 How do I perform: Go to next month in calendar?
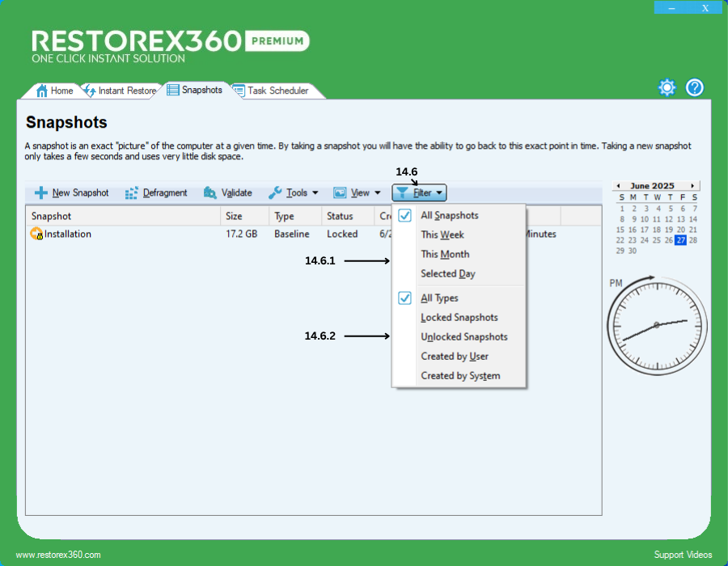tap(692, 186)
